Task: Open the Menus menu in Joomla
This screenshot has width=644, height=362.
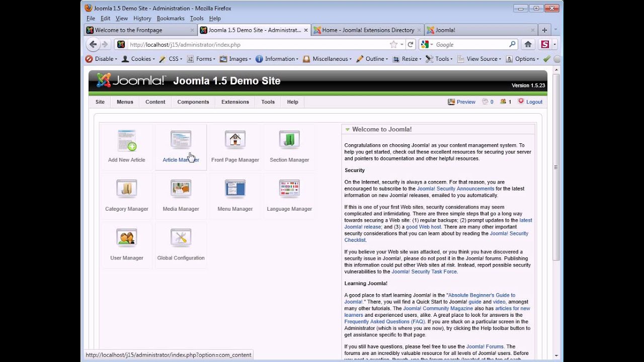Action: coord(125,102)
